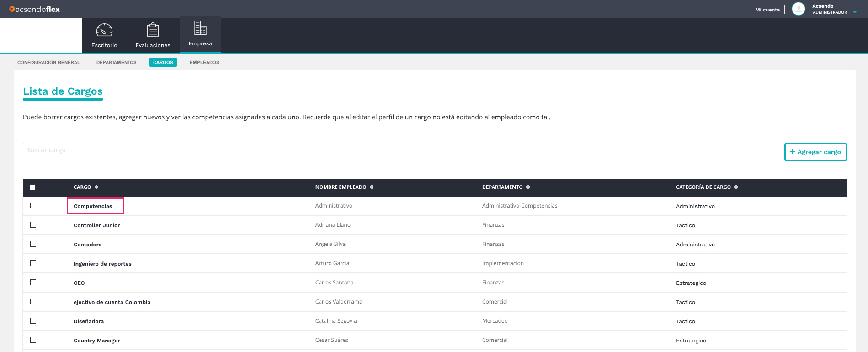868x352 pixels.
Task: Open the Mi cuenta link
Action: coord(767,10)
